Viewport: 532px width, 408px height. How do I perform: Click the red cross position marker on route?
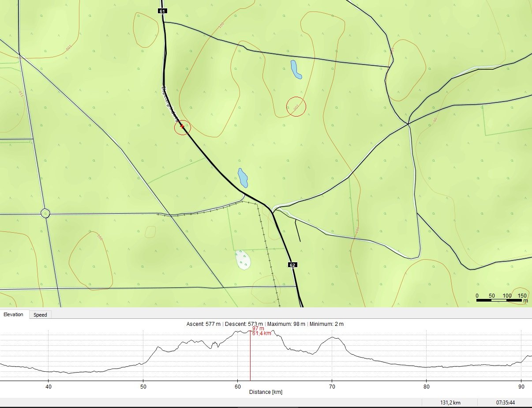pyautogui.click(x=182, y=127)
